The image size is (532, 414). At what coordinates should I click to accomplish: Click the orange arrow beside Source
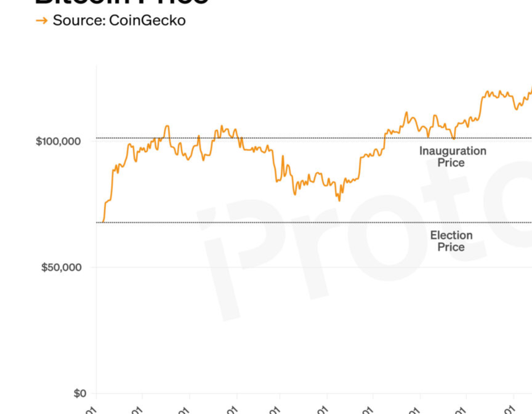pyautogui.click(x=41, y=21)
